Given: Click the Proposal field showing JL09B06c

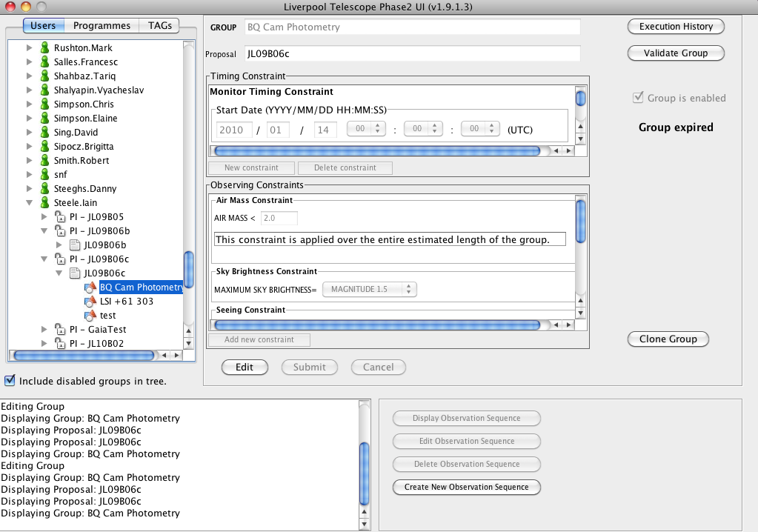Looking at the screenshot, I should [x=413, y=53].
